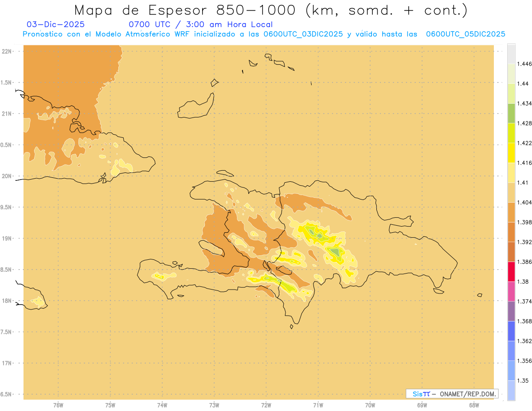This screenshot has width=532, height=411.
Task: Click the '17N' latitude label
Action: click(x=7, y=363)
